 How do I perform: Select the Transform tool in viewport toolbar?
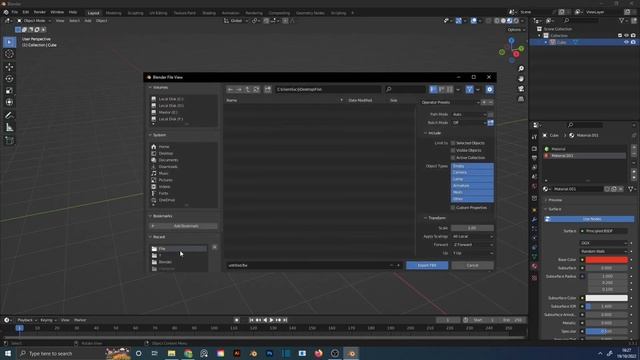click(x=9, y=102)
